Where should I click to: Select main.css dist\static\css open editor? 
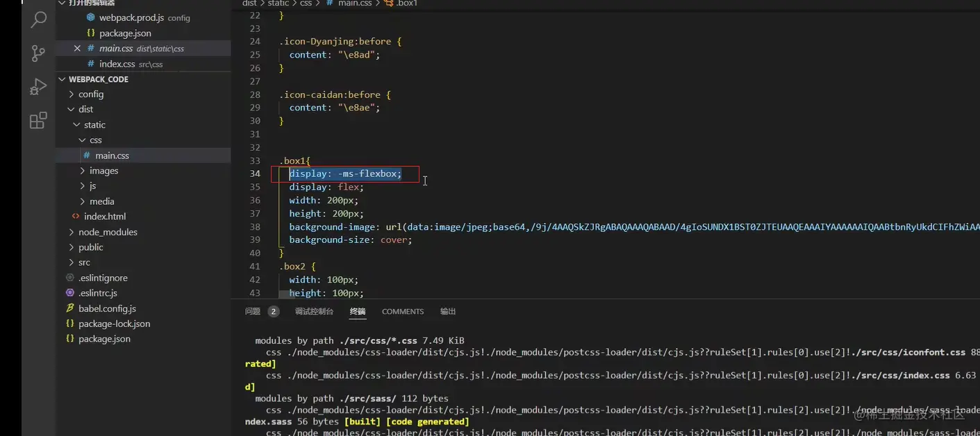point(142,49)
